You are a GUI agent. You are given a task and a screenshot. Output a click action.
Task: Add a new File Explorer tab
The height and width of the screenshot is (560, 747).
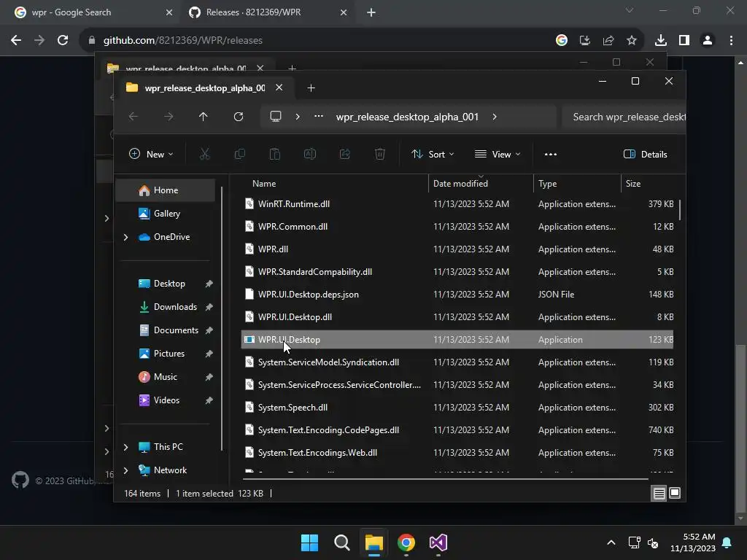311,87
